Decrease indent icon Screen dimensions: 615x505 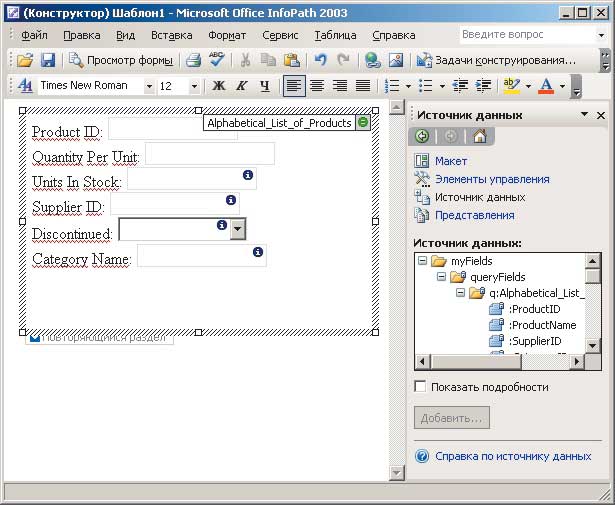tap(460, 85)
